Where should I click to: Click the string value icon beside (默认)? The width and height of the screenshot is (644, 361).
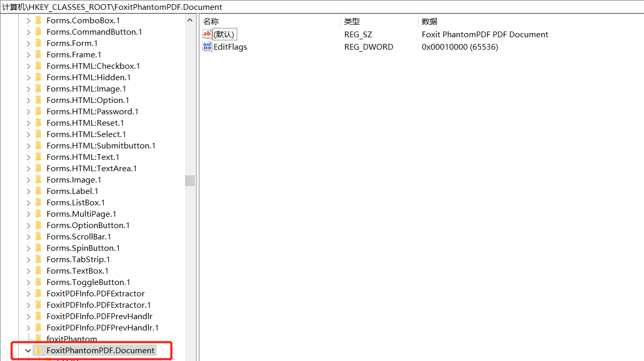pyautogui.click(x=207, y=35)
